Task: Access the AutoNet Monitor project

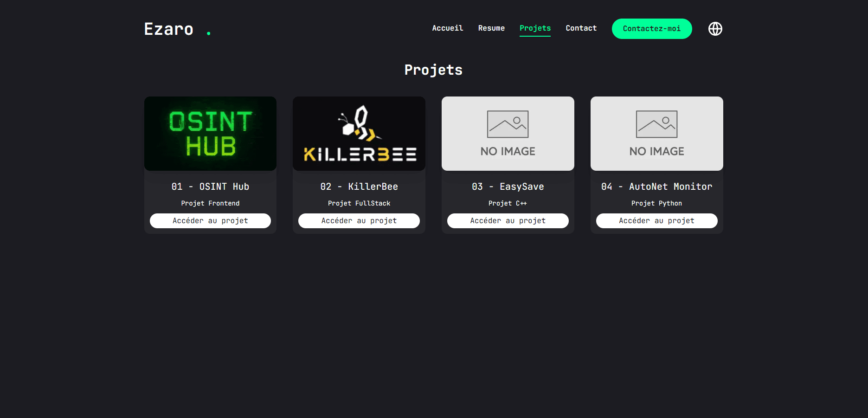Action: click(656, 220)
